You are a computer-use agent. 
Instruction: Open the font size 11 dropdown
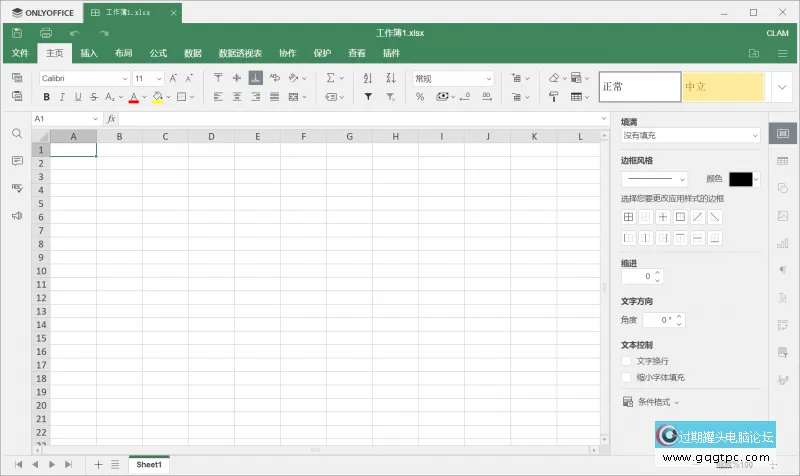coord(159,79)
